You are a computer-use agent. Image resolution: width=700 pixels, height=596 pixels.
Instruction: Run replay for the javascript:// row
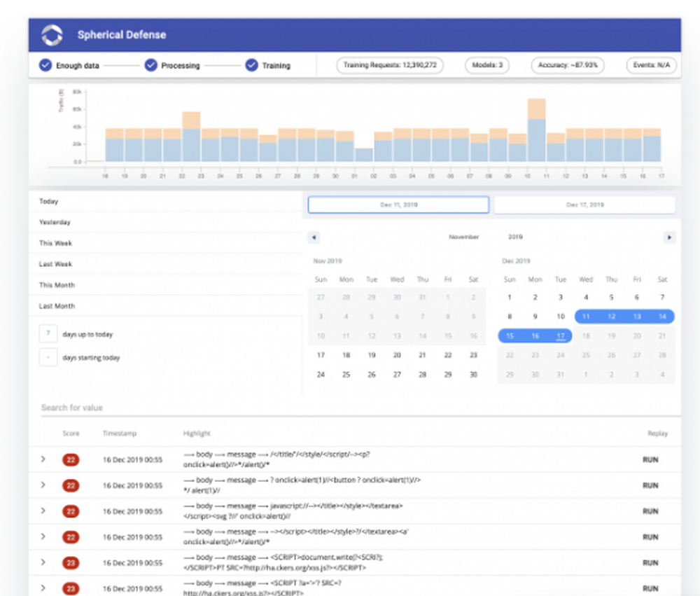point(650,511)
